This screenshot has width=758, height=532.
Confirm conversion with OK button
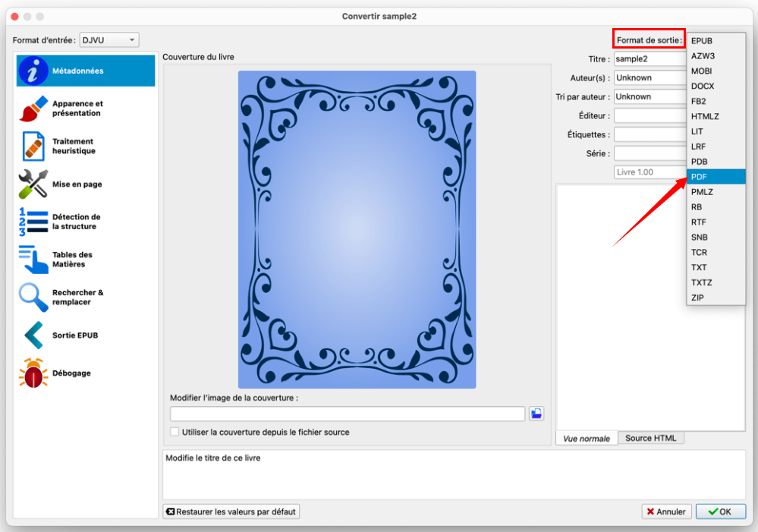720,512
